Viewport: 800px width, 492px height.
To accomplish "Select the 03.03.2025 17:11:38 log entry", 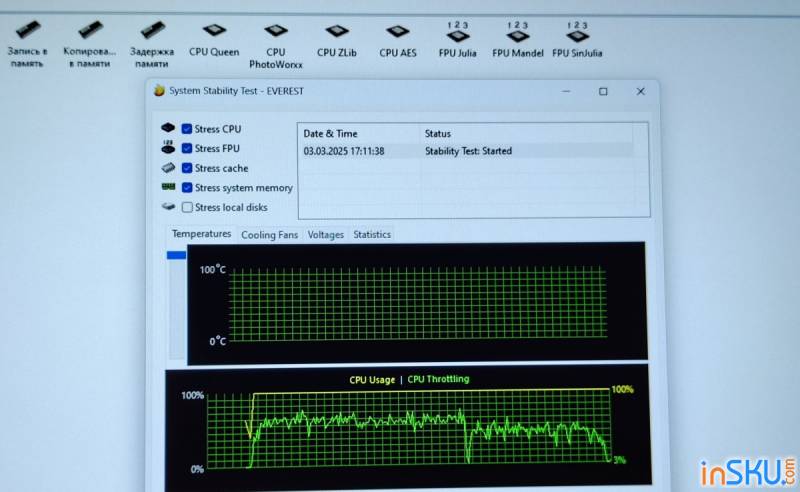I will point(344,151).
